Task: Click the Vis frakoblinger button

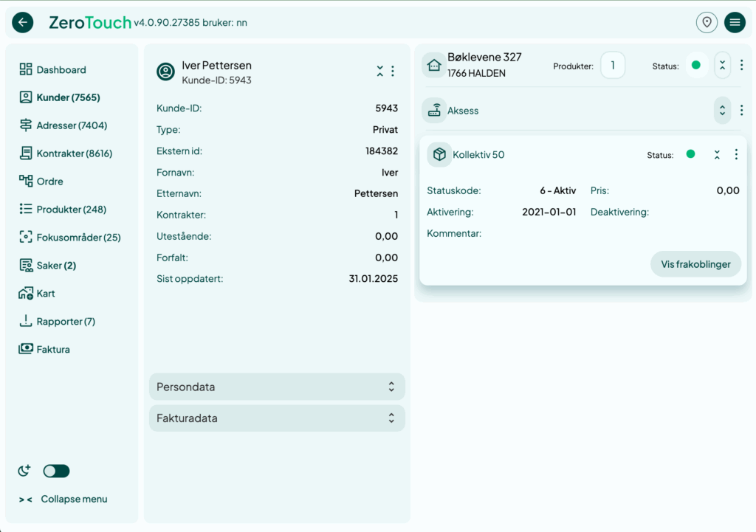Action: pyautogui.click(x=695, y=264)
